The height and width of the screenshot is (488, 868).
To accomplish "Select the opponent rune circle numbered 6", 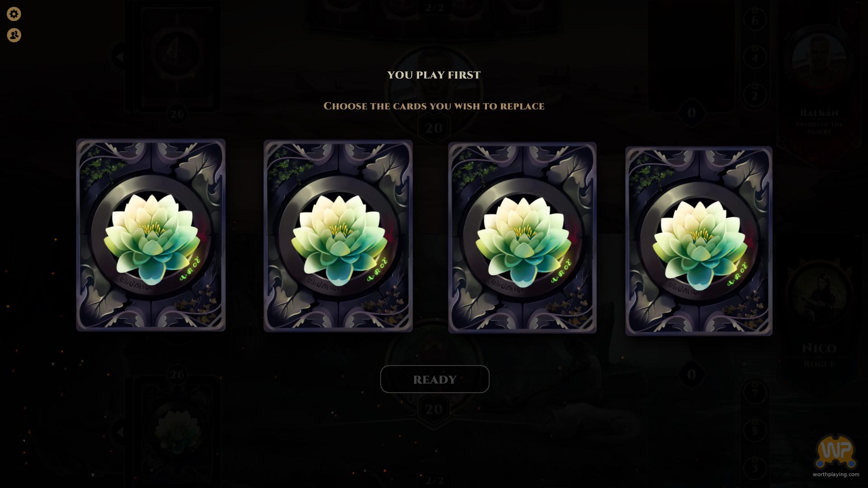I will pyautogui.click(x=755, y=20).
